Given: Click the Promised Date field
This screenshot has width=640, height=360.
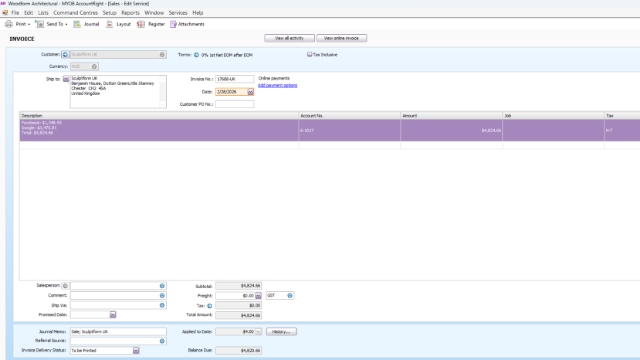Looking at the screenshot, I should pos(90,315).
